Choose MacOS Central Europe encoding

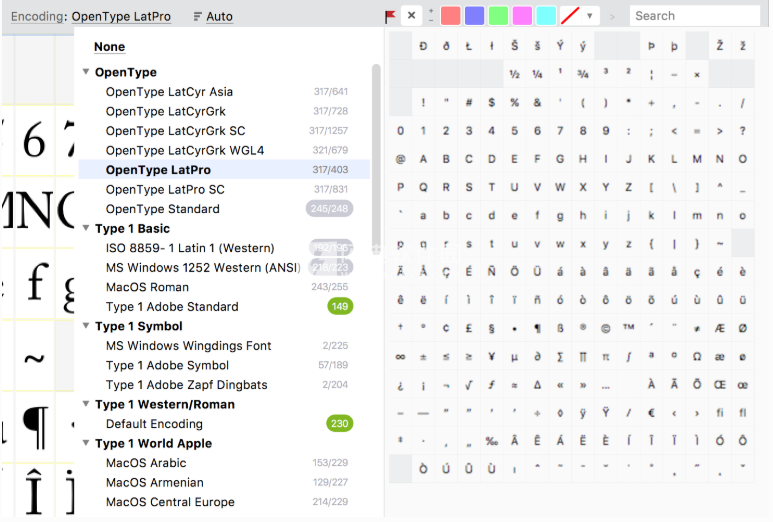[x=224, y=502]
